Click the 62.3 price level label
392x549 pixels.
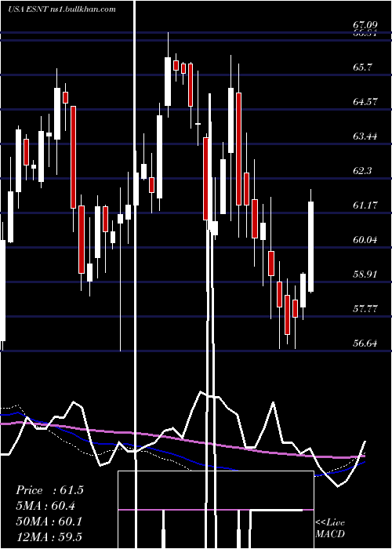[x=362, y=171]
